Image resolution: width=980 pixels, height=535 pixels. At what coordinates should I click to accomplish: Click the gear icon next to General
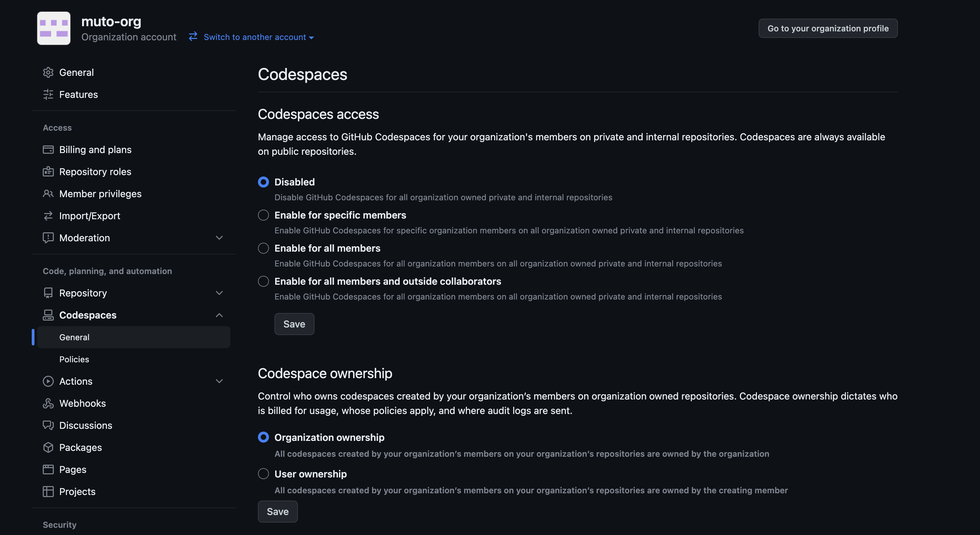click(48, 72)
